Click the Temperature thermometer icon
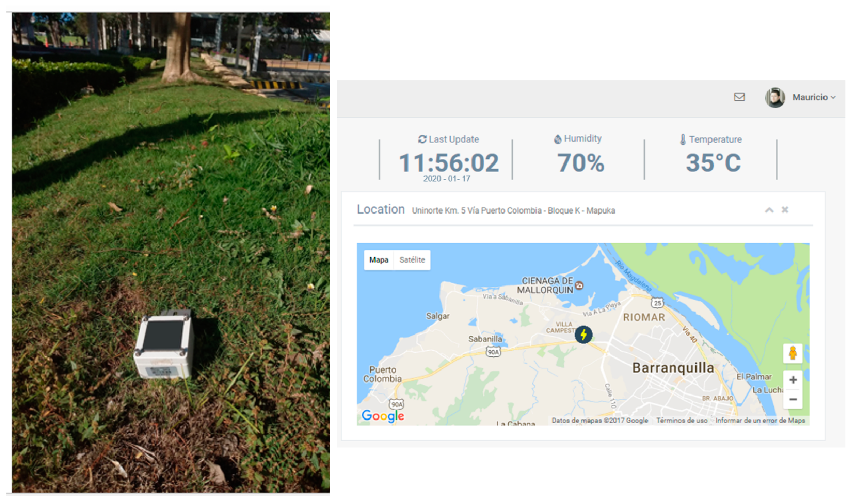 683,139
